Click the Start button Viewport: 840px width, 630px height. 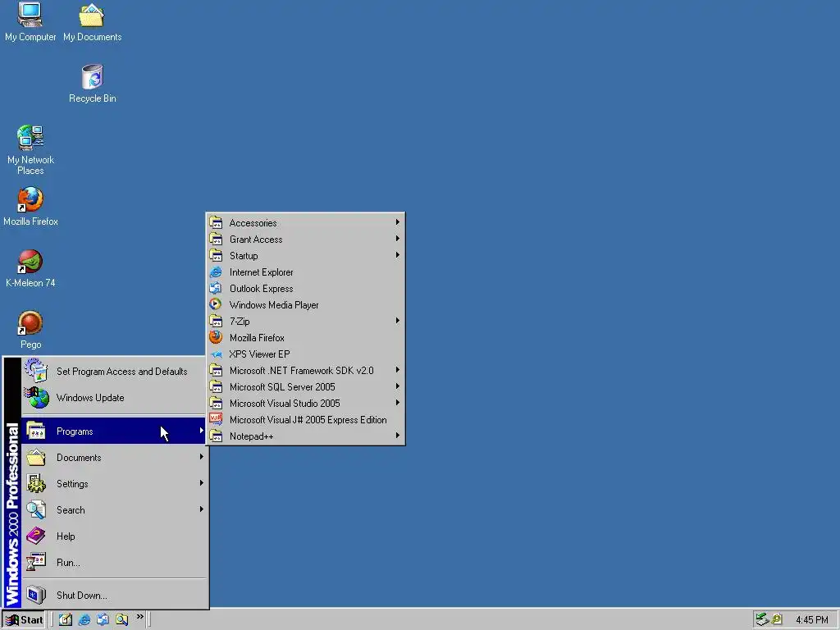tap(24, 620)
